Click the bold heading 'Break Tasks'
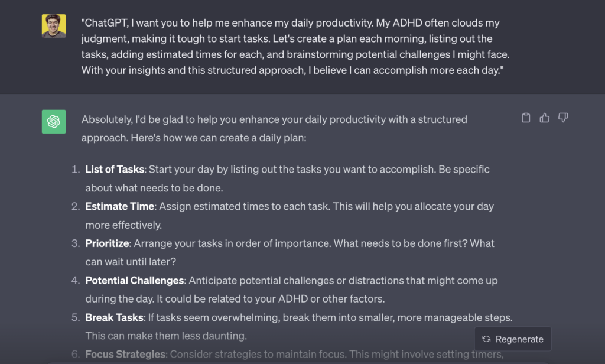The width and height of the screenshot is (605, 364). [x=113, y=317]
